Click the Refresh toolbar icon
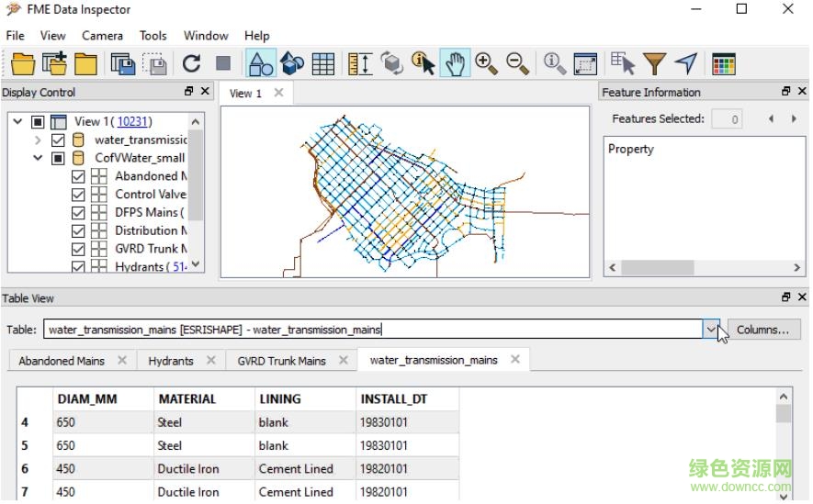This screenshot has height=504, width=813. [191, 63]
